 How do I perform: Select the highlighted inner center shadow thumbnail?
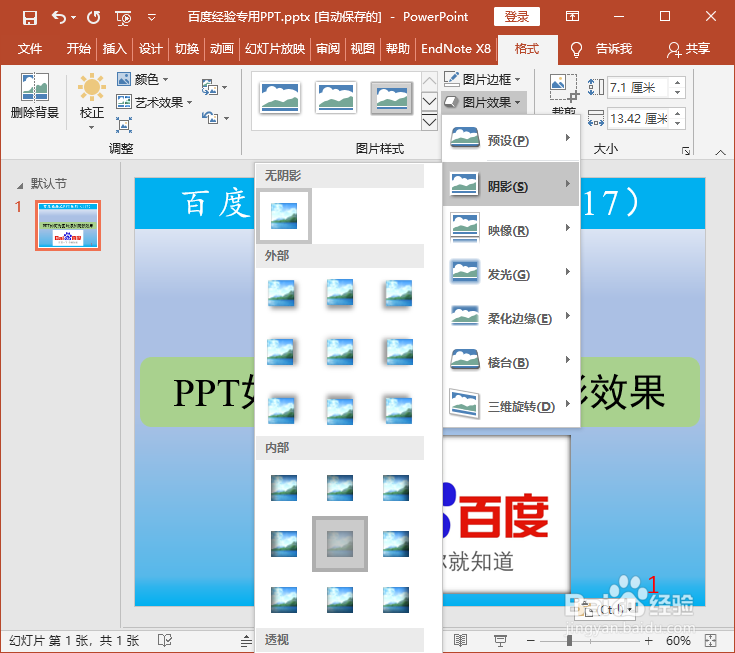point(340,544)
